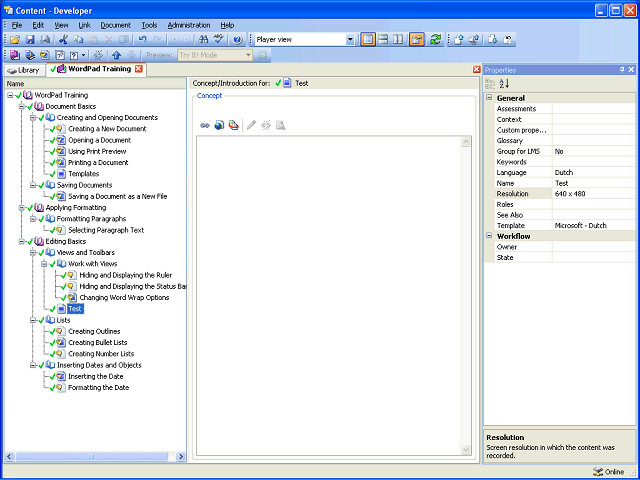Click the A-Z alphabetical sort icon in Properties
The image size is (640, 480).
[x=504, y=84]
